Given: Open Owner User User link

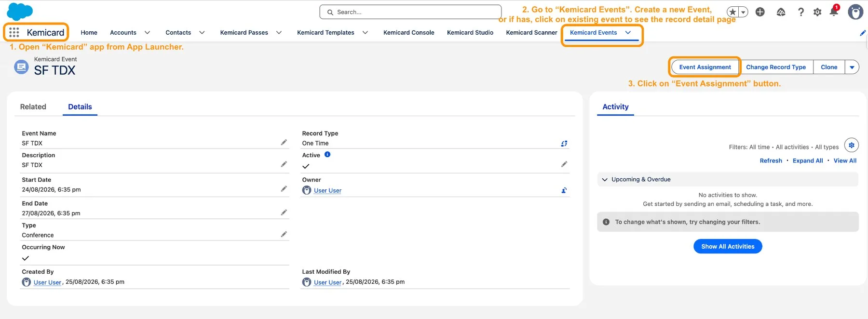Looking at the screenshot, I should [327, 191].
